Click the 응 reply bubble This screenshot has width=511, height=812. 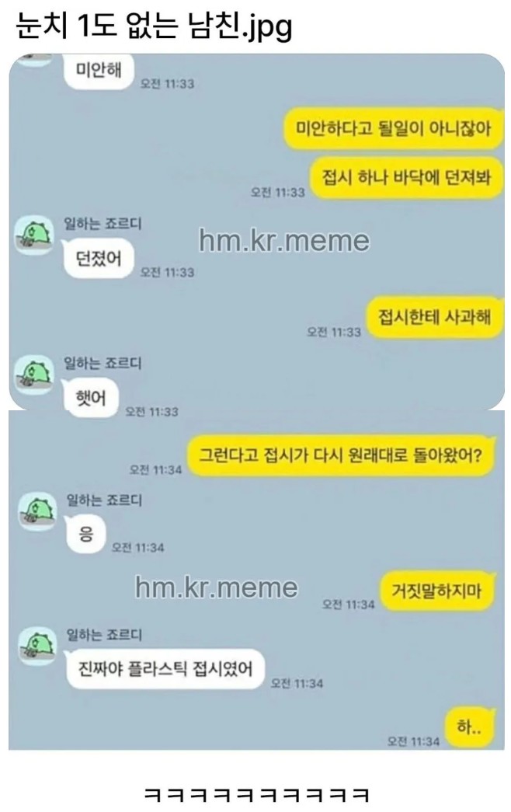click(x=85, y=533)
